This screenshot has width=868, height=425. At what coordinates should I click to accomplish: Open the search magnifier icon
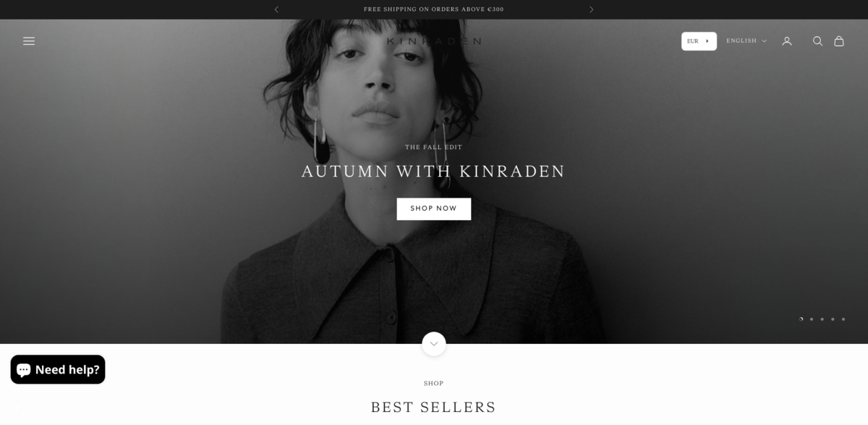(x=817, y=41)
